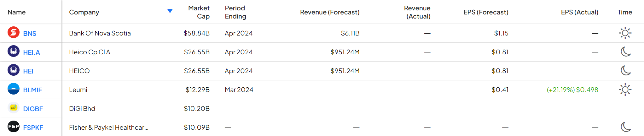
Task: Select the 'Leumi' company cell
Action: pyautogui.click(x=78, y=90)
